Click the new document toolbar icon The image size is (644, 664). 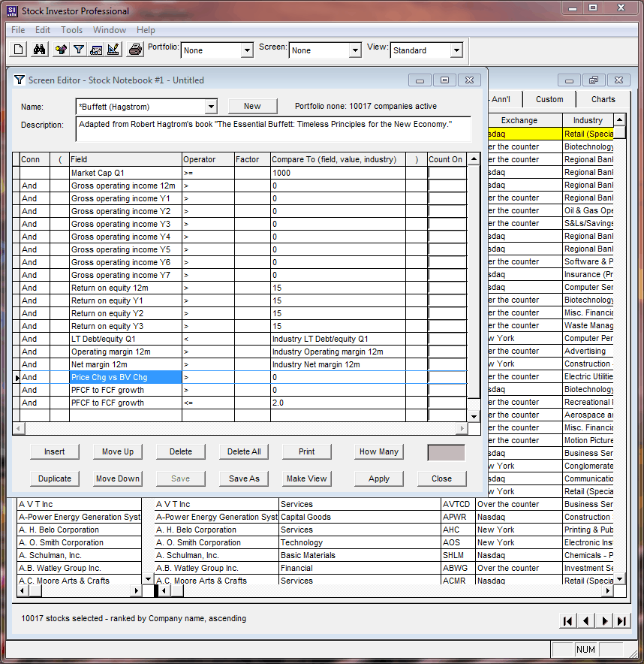pos(20,50)
